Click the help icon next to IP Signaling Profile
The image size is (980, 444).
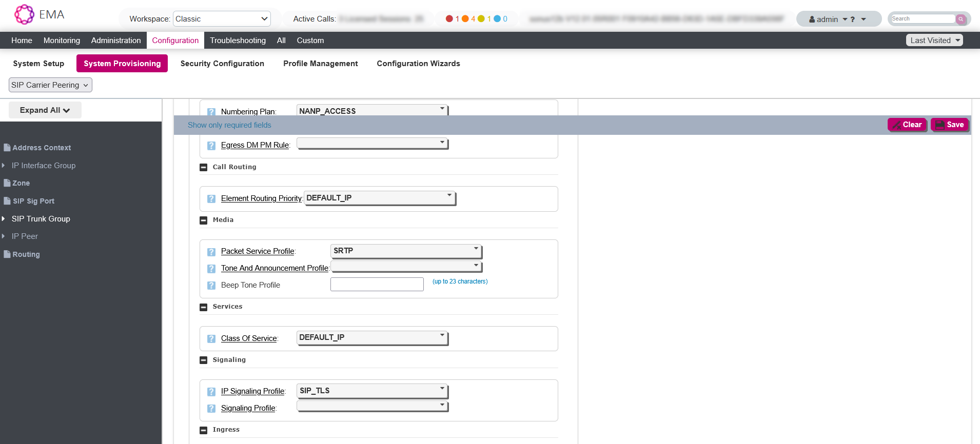pos(211,392)
